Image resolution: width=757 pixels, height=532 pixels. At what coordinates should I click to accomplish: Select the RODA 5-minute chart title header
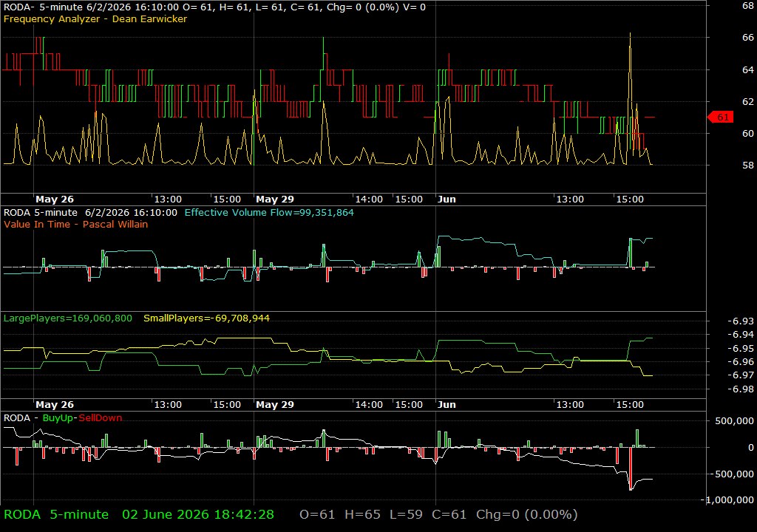click(x=214, y=7)
